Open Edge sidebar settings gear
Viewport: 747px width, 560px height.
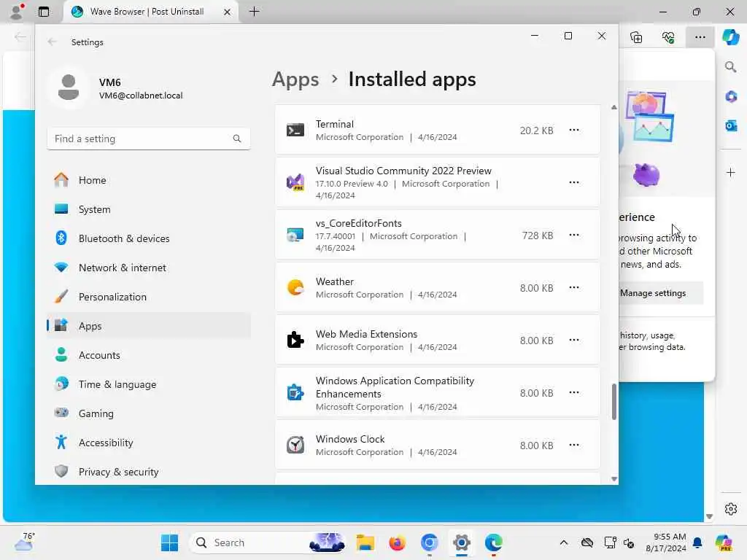tap(731, 508)
